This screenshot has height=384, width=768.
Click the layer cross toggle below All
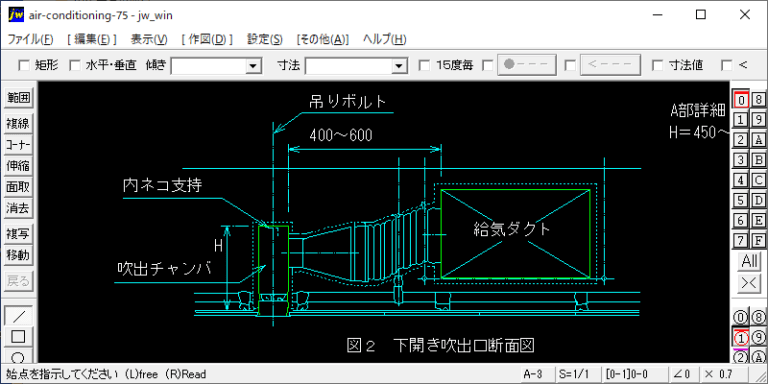pyautogui.click(x=749, y=284)
